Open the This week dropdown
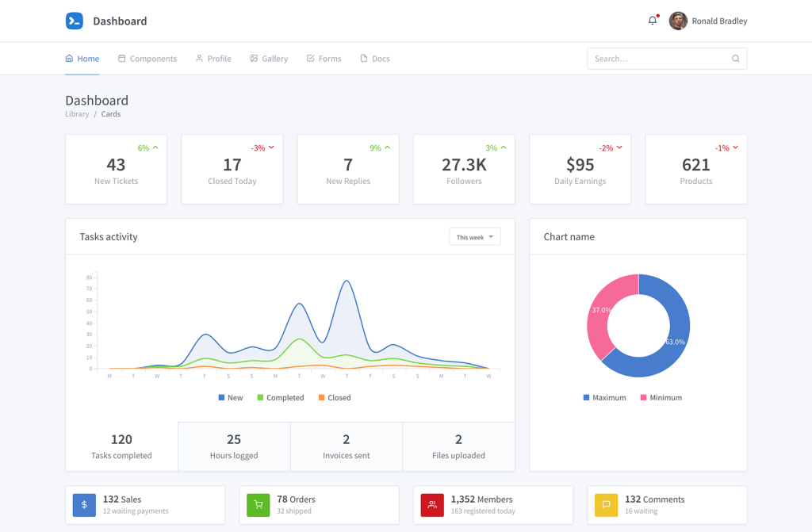This screenshot has height=532, width=812. click(x=475, y=237)
